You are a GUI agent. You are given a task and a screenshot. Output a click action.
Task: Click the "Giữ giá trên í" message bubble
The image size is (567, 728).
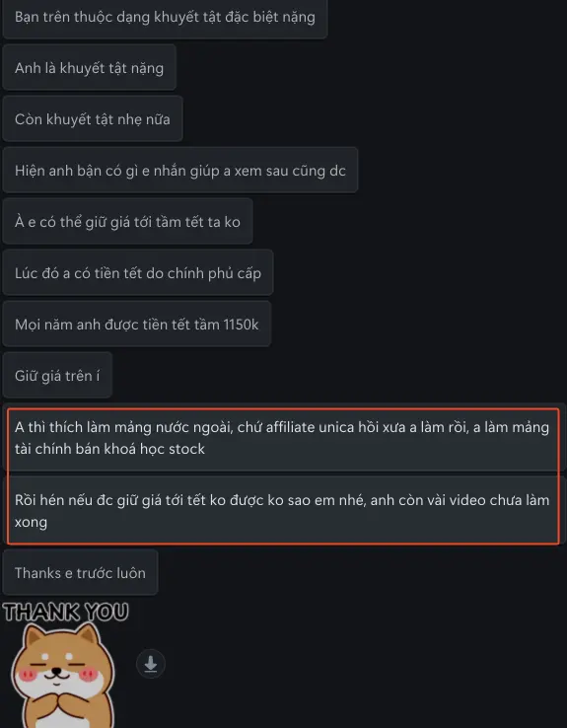click(x=57, y=375)
